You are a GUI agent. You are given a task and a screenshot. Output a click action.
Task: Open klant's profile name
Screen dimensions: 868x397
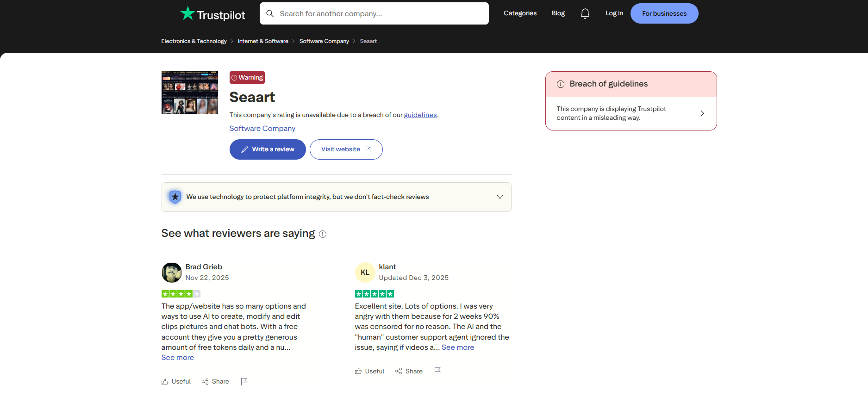click(x=387, y=267)
